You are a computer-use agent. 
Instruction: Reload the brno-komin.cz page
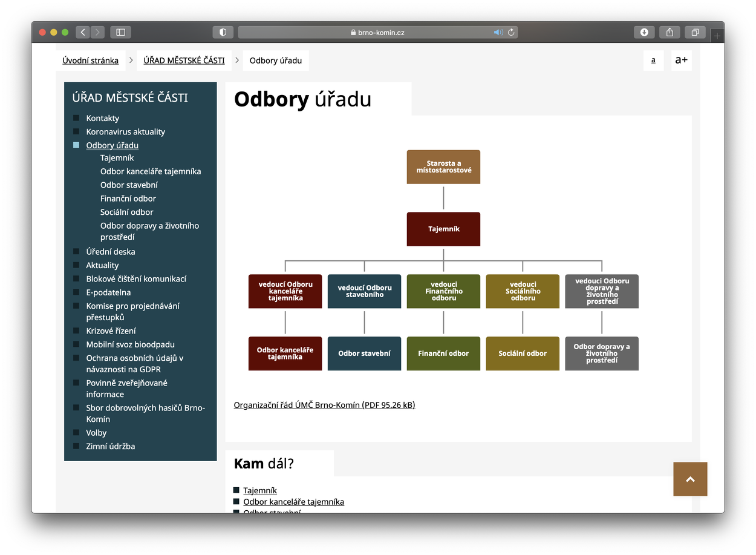pos(510,32)
